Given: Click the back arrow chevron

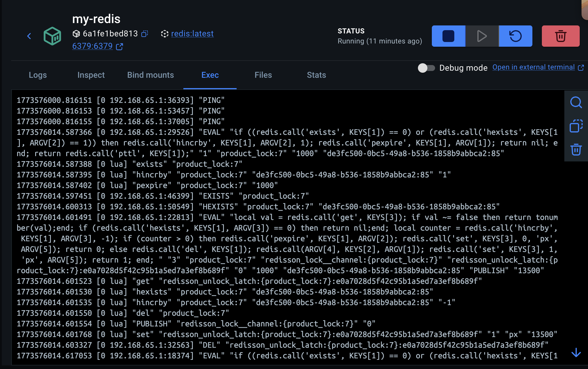Looking at the screenshot, I should (x=29, y=36).
